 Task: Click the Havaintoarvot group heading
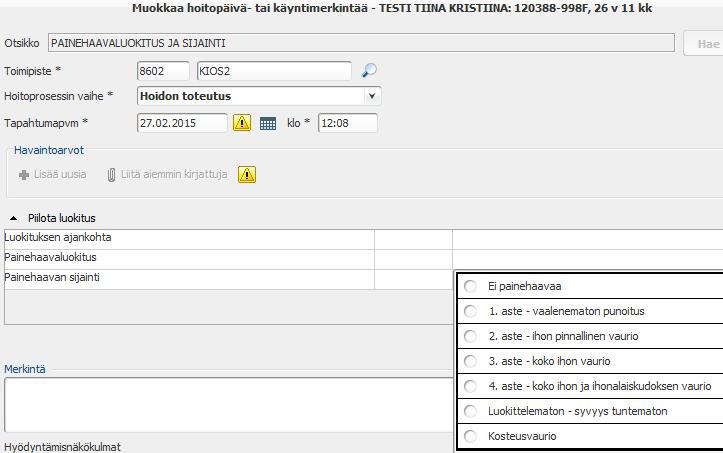pyautogui.click(x=49, y=150)
